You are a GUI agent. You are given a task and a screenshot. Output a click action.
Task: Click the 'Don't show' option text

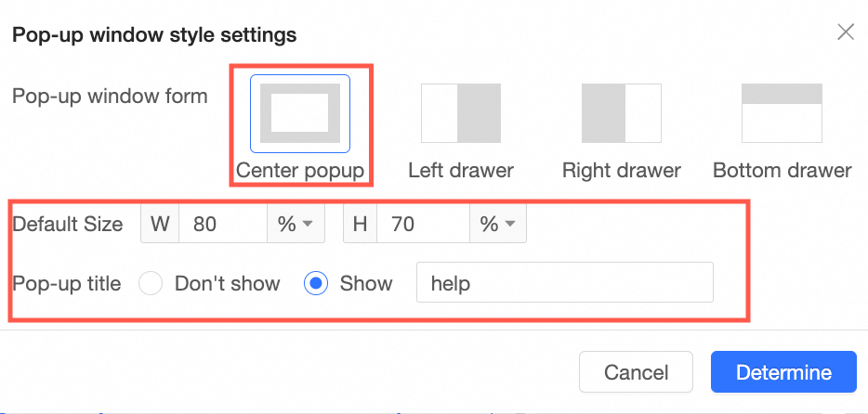(x=228, y=283)
